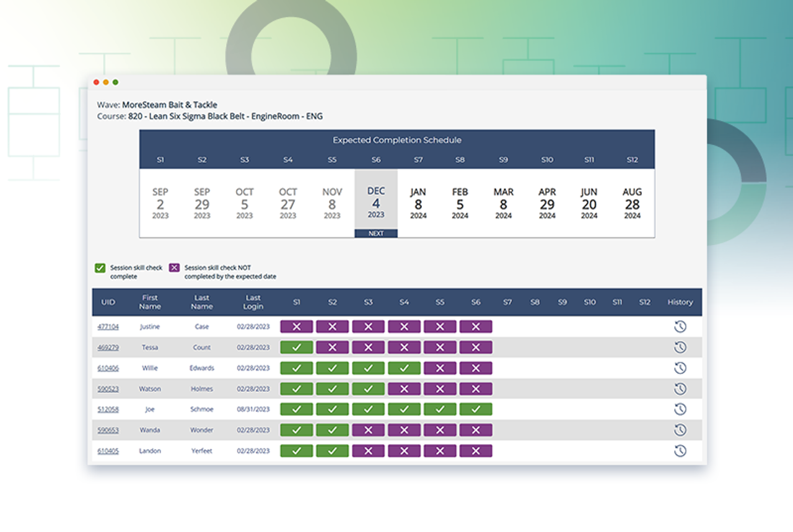Open student UID 512058
This screenshot has width=793, height=532.
[108, 409]
